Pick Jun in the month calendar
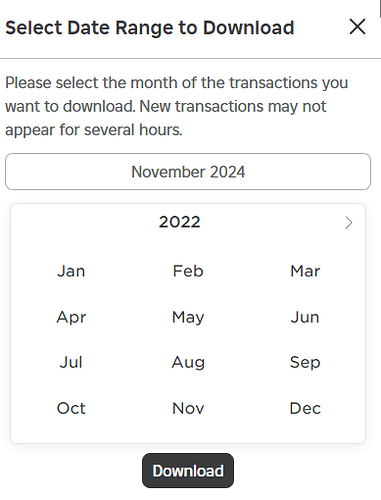381x500 pixels. coord(305,317)
